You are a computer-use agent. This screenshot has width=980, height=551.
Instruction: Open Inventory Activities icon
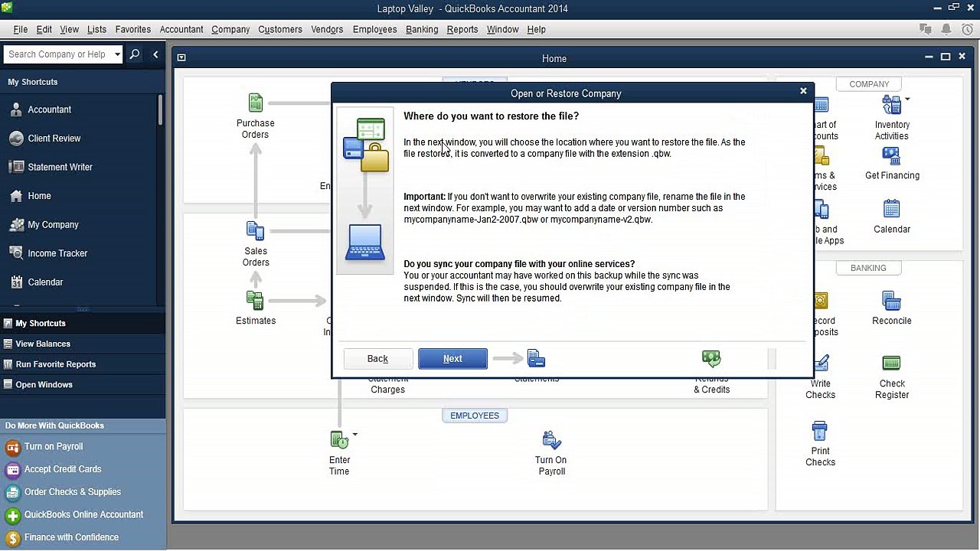click(x=891, y=104)
